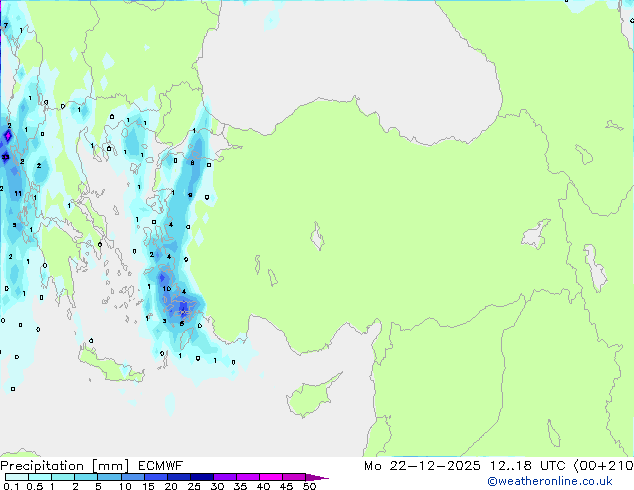Click the 30–35 mm purple legend swatch

(x=225, y=477)
